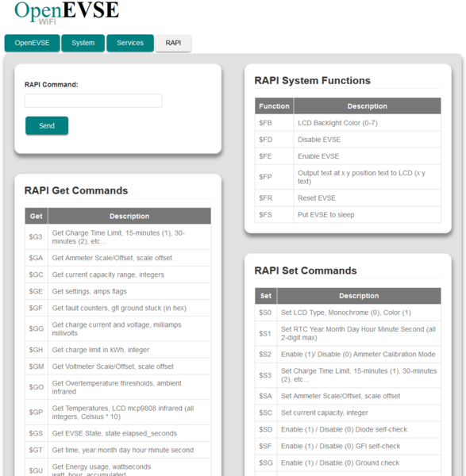Open the OpenEVSE tab
The image size is (466, 476).
[33, 43]
